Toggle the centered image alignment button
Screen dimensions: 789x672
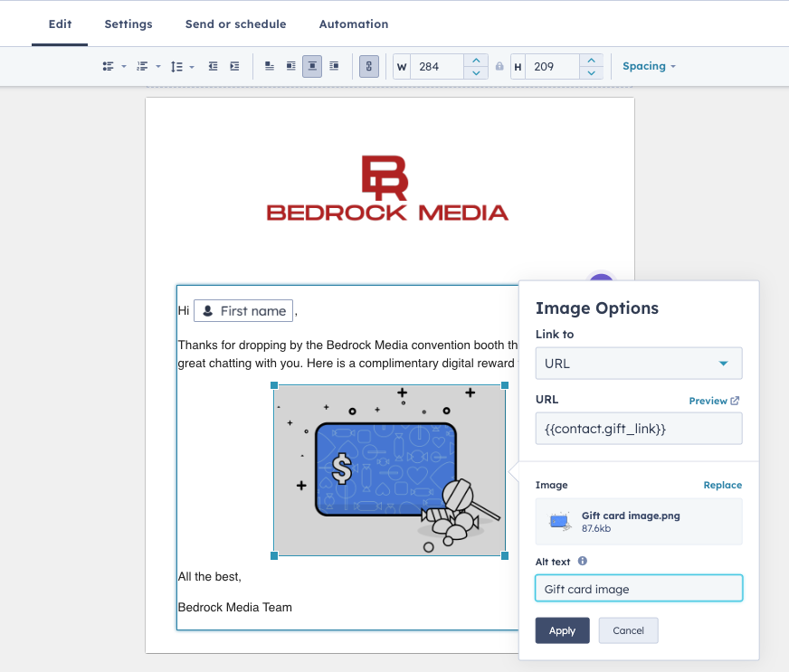(312, 66)
